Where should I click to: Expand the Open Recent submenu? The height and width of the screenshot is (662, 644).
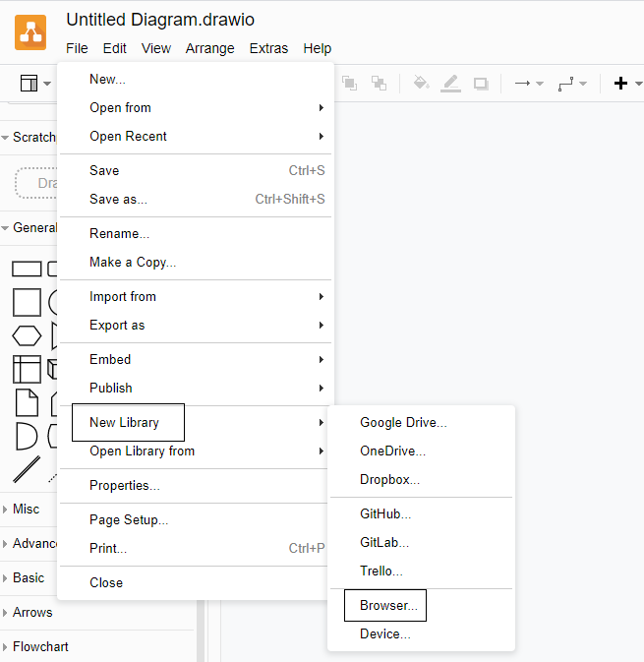[x=196, y=137]
